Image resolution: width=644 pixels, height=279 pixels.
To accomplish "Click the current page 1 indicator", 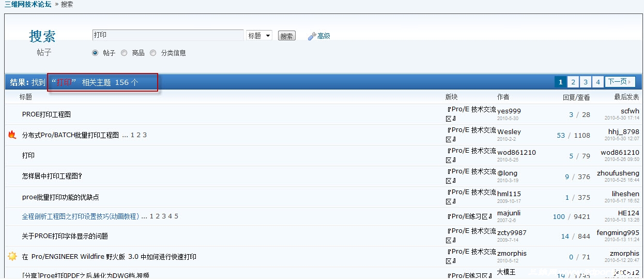I will [560, 82].
